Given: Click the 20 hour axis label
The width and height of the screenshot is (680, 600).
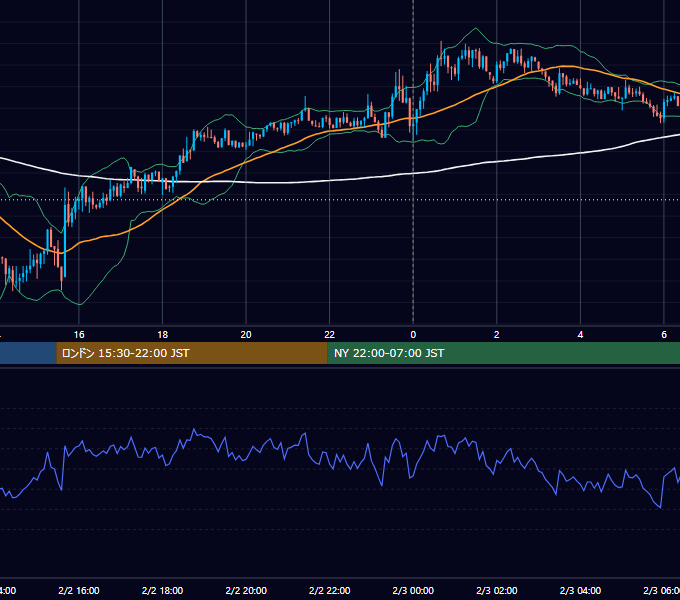Looking at the screenshot, I should point(246,335).
